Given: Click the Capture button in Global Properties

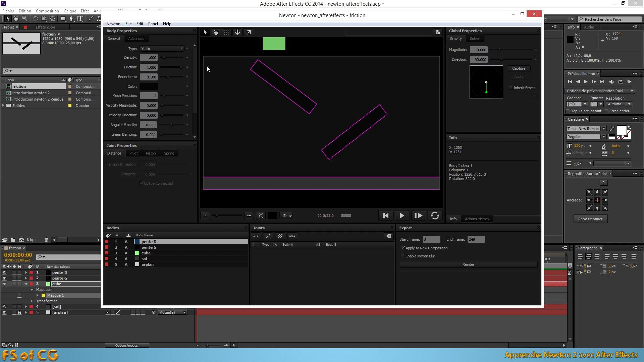Looking at the screenshot, I should (x=518, y=68).
